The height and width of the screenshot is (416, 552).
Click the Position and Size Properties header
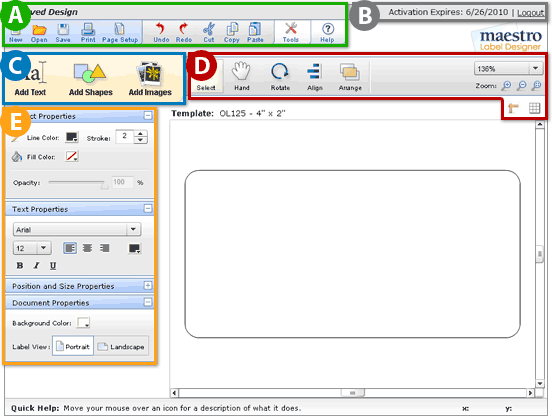pyautogui.click(x=80, y=286)
